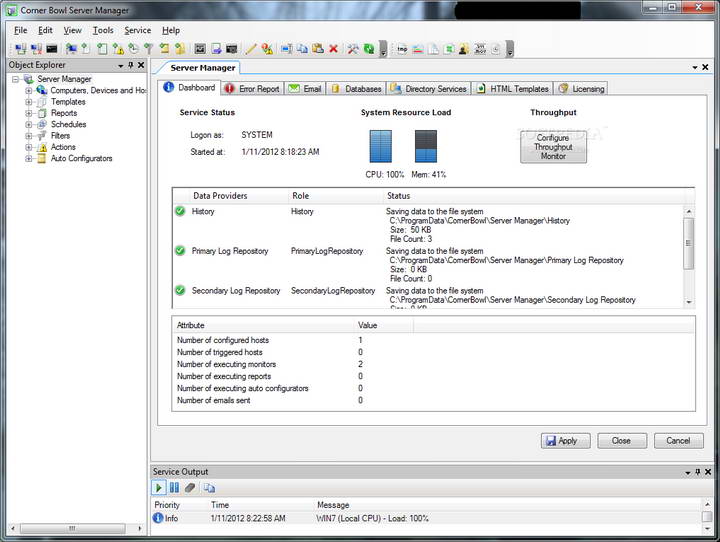Click the wrench tools icon in toolbar
The width and height of the screenshot is (720, 542).
pos(352,48)
